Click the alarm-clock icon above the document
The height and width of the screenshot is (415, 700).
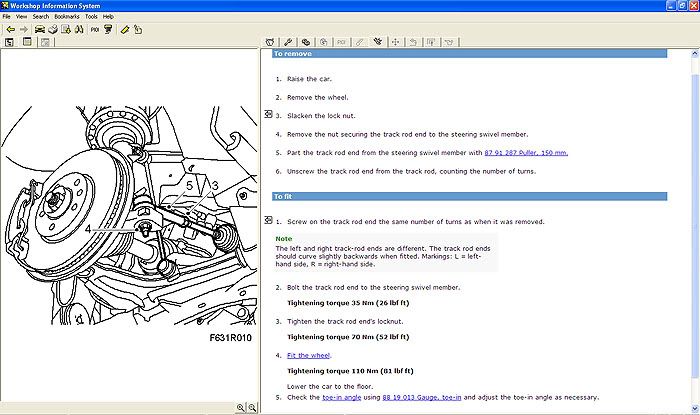(x=270, y=42)
